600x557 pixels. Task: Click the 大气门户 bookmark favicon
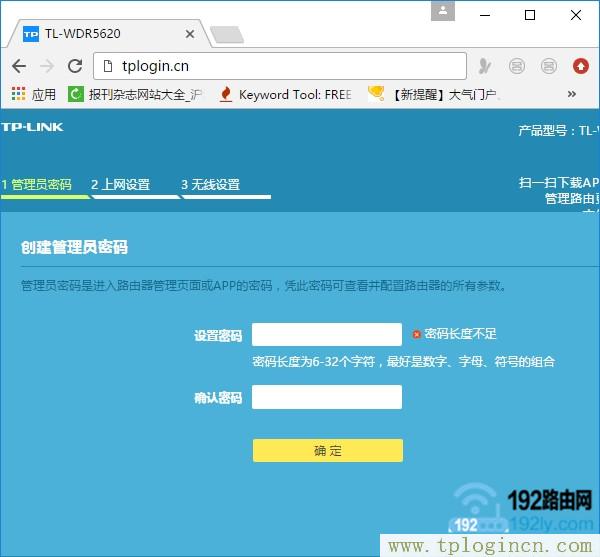[x=376, y=93]
